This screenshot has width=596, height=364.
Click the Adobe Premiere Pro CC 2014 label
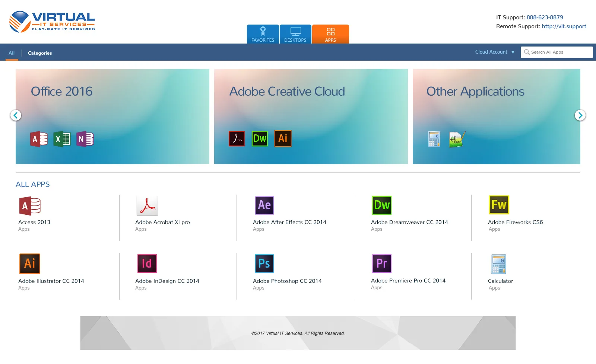point(408,281)
